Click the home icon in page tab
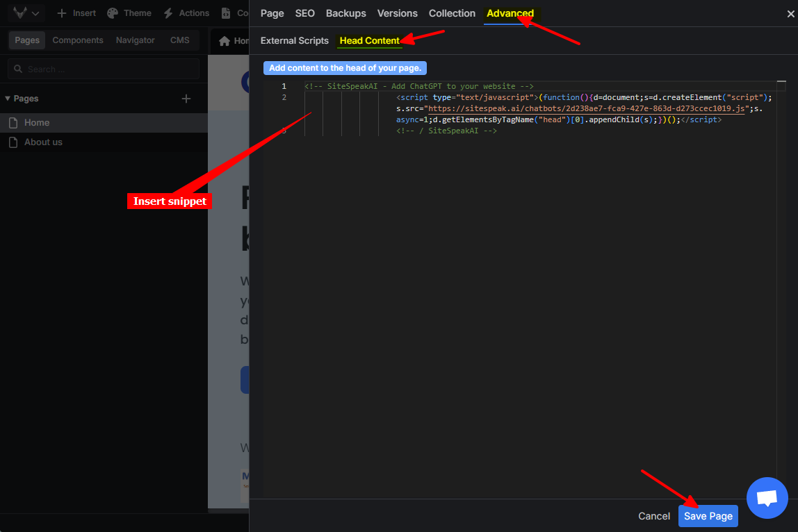Screen dimensions: 798x532 tap(225, 41)
